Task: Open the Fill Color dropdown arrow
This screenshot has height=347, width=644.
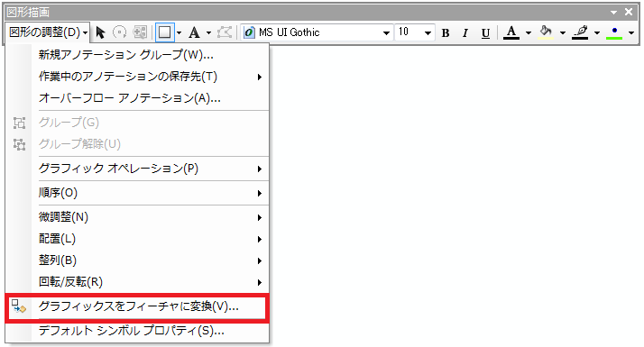Action: tap(563, 32)
